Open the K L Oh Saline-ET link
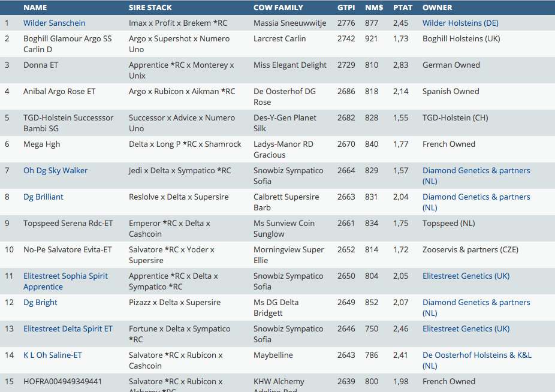 pyautogui.click(x=53, y=355)
